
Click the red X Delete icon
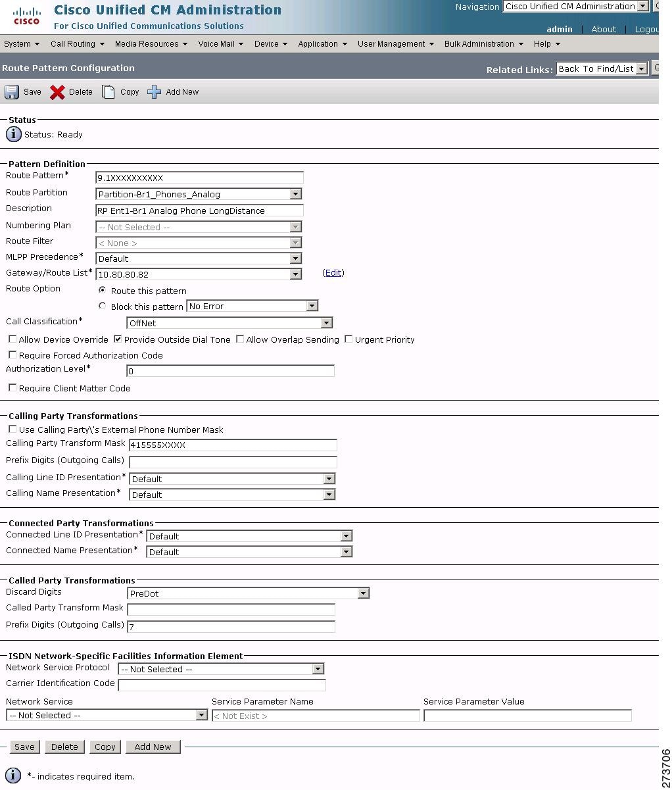[x=57, y=92]
